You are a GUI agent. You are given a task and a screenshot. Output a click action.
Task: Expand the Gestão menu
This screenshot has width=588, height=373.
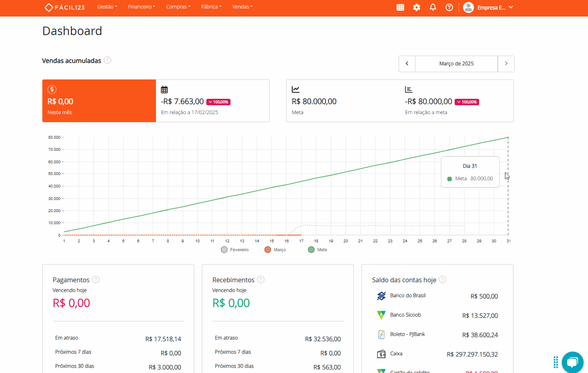(107, 7)
